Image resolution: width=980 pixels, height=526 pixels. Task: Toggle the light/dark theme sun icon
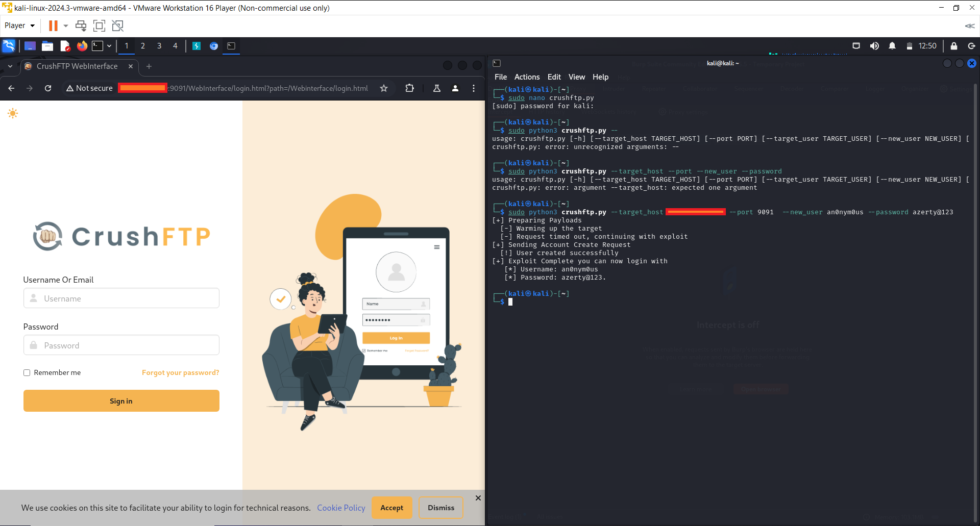tap(13, 113)
